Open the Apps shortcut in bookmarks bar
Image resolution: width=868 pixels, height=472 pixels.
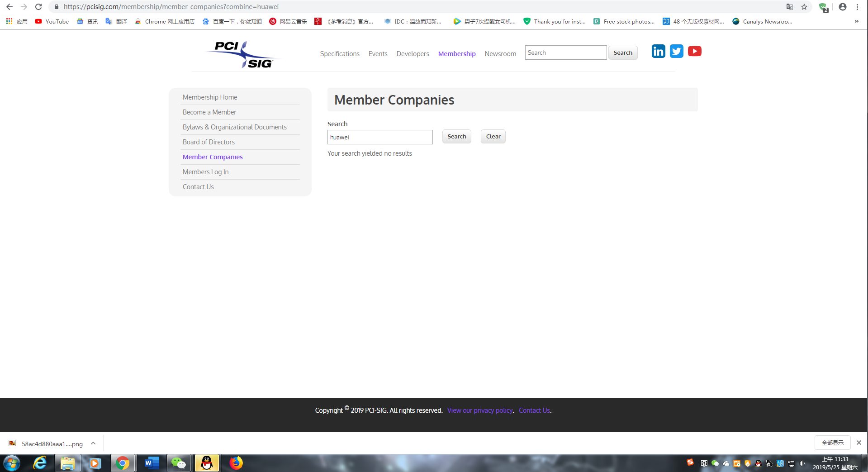click(x=17, y=21)
